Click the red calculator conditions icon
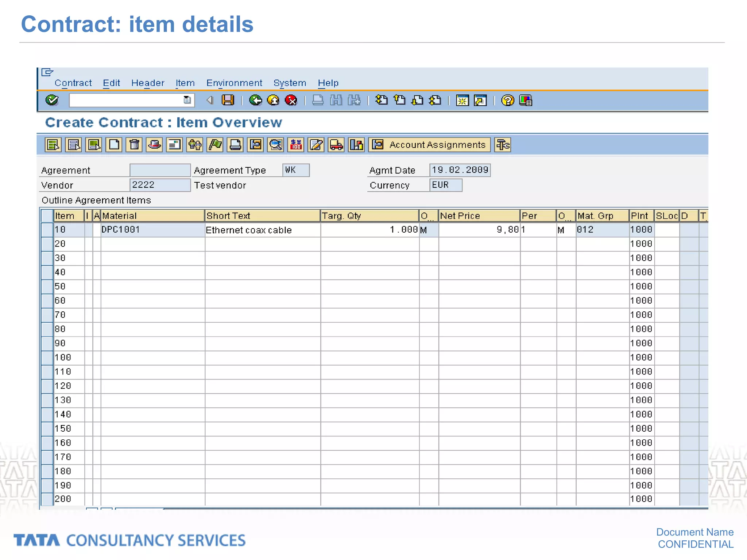This screenshot has width=747, height=560. coord(296,145)
